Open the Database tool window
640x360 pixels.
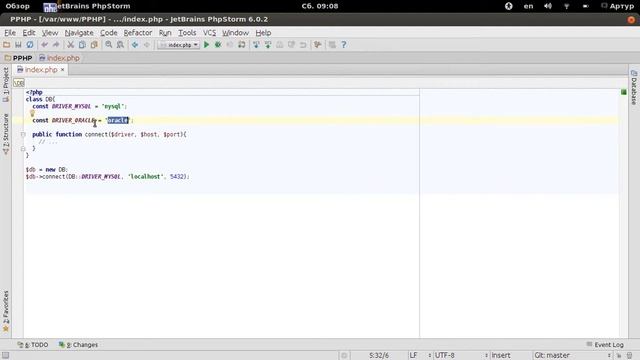[634, 87]
